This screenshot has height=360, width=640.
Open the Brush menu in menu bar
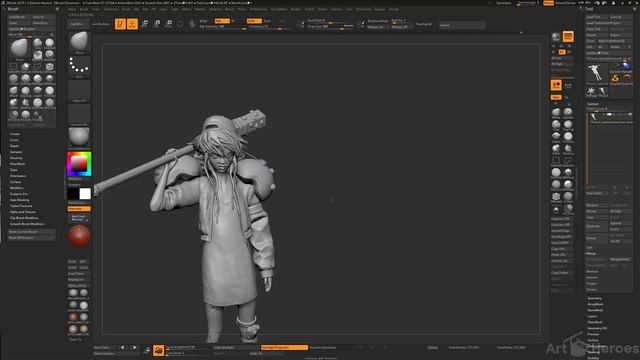click(84, 9)
